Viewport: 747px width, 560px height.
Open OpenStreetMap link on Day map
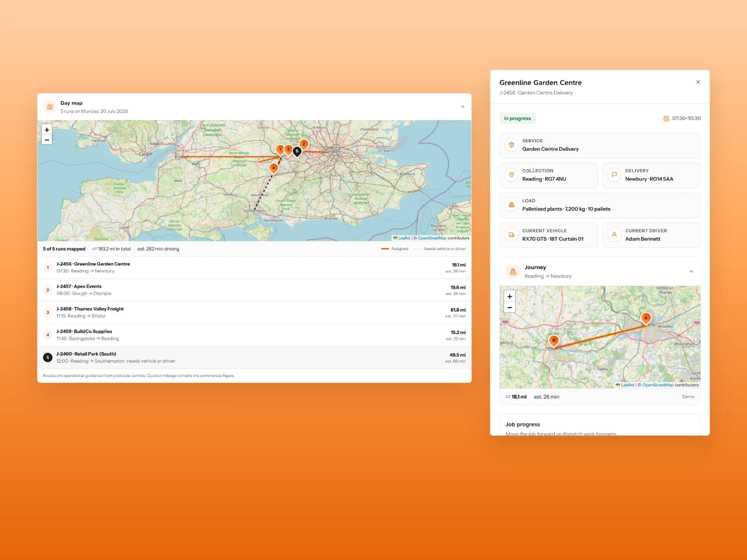(432, 238)
